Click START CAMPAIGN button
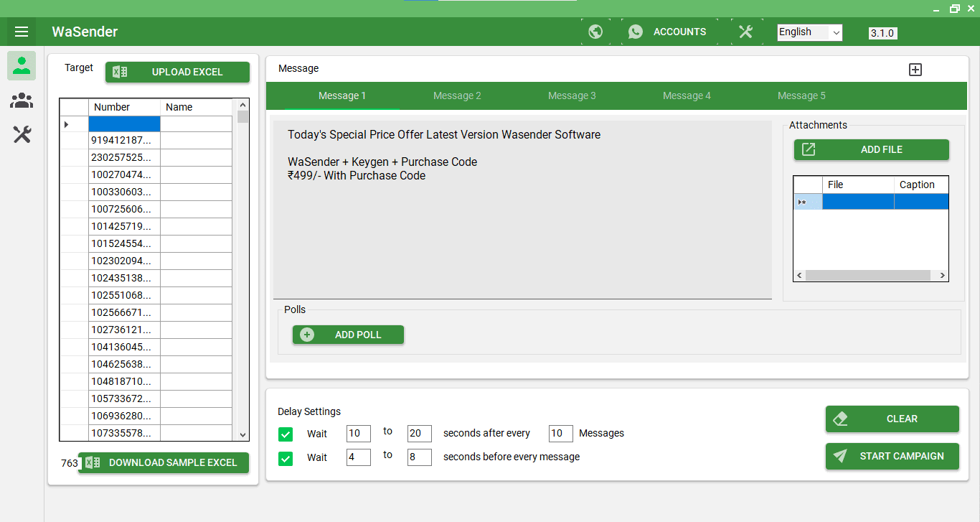Screen dimensions: 980x522 (892, 456)
